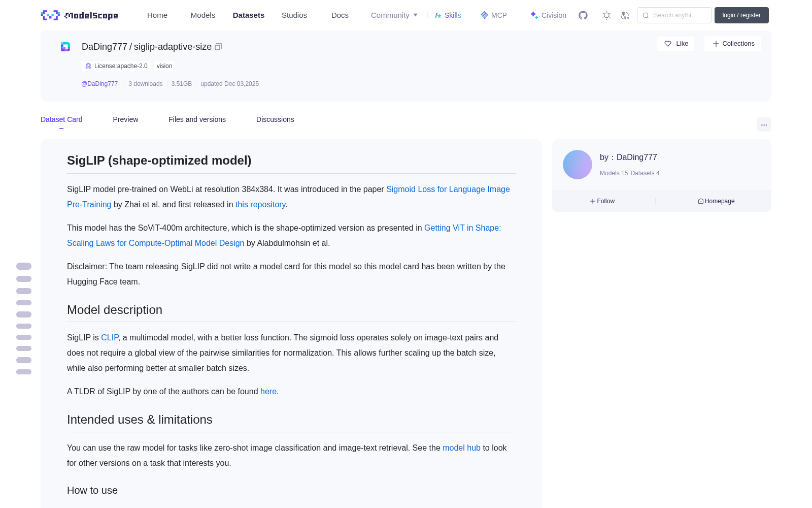The width and height of the screenshot is (812, 508).
Task: Add the dataset to Collections
Action: coord(733,44)
